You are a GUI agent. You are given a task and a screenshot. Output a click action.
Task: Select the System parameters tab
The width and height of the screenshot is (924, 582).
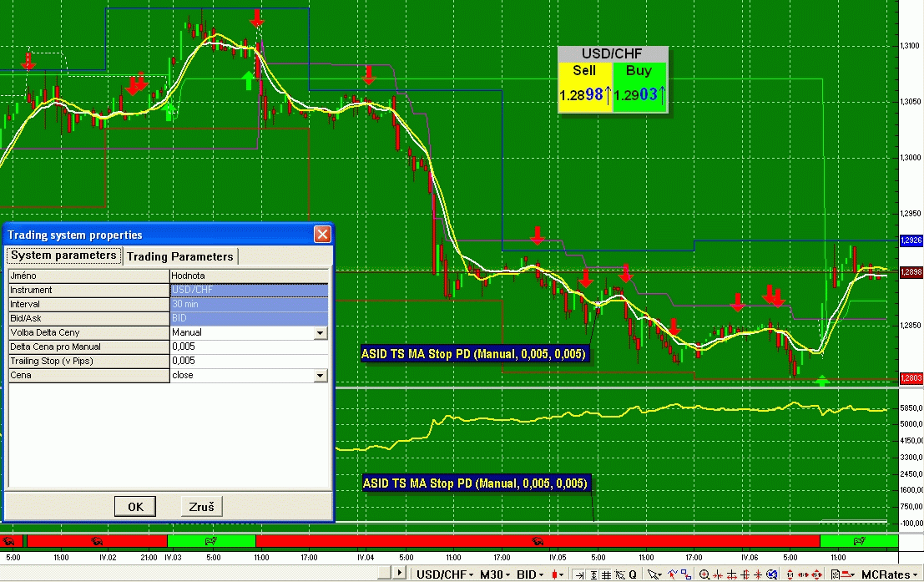64,256
